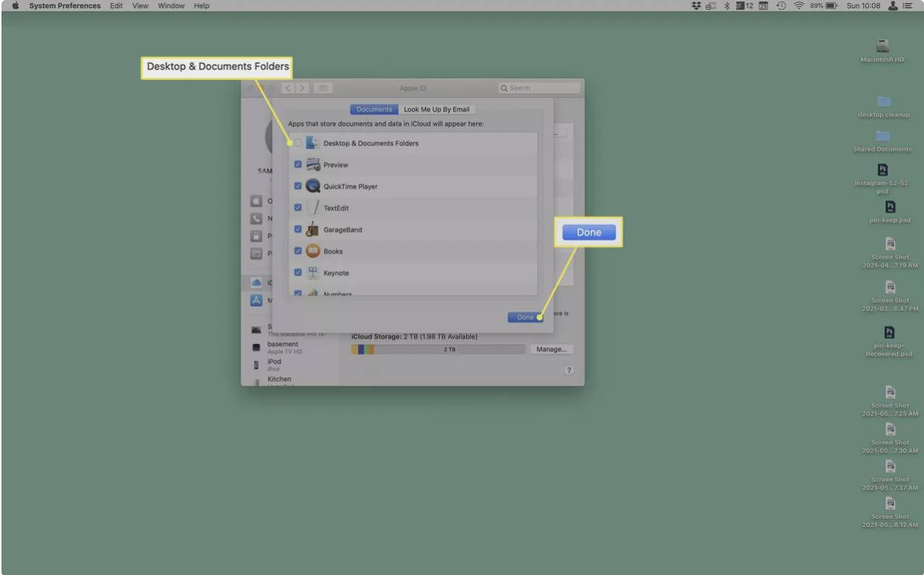Click the Books app icon
This screenshot has height=575, width=924.
pyautogui.click(x=313, y=251)
